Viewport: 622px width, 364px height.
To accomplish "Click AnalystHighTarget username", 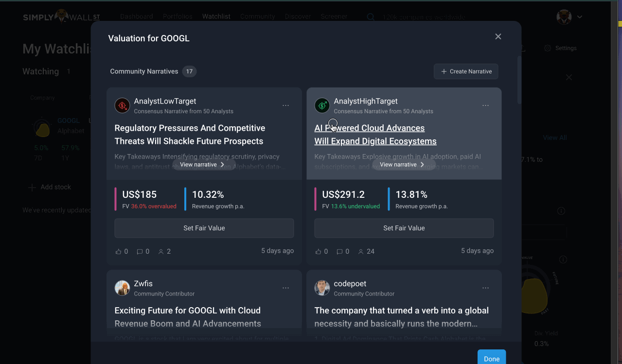I will point(366,101).
